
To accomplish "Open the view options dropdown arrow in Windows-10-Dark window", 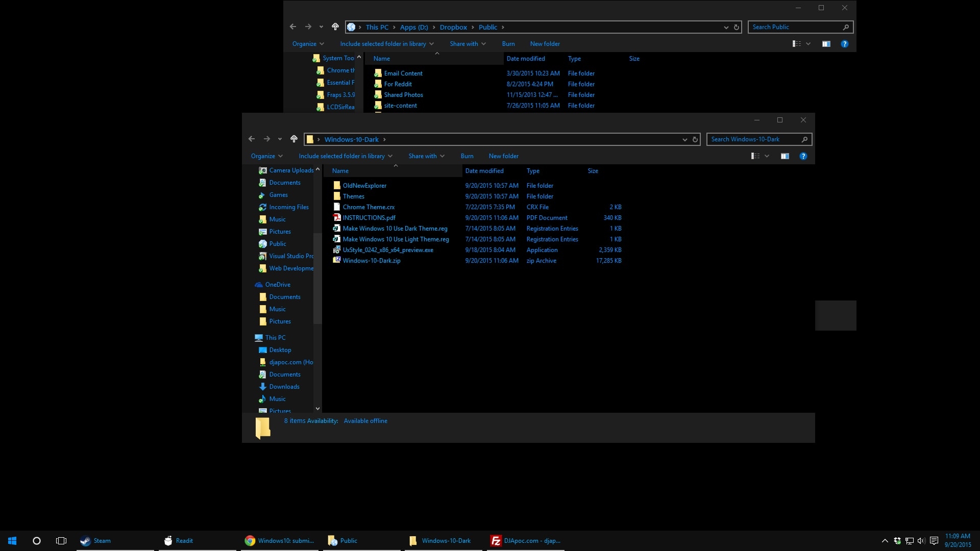I will (767, 156).
